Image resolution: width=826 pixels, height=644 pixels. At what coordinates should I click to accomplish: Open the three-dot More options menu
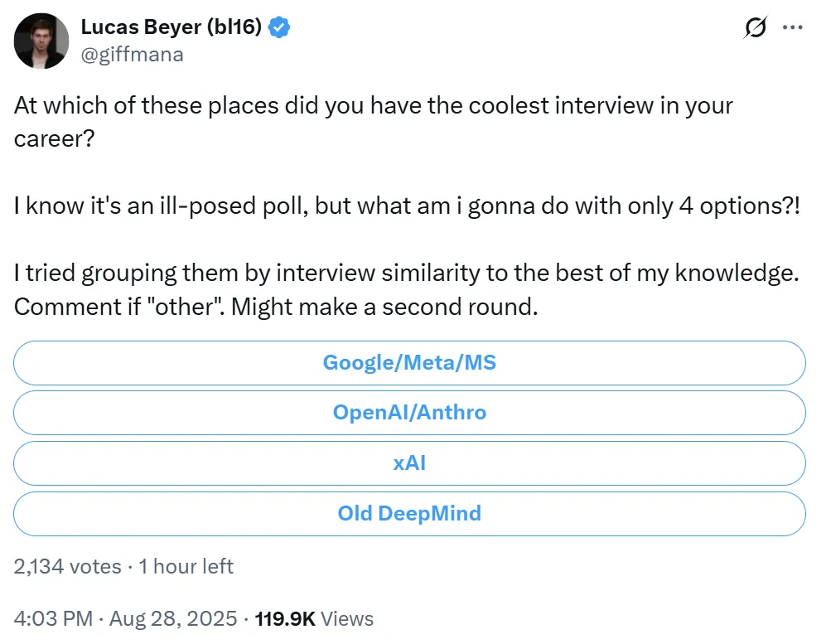pos(793,28)
